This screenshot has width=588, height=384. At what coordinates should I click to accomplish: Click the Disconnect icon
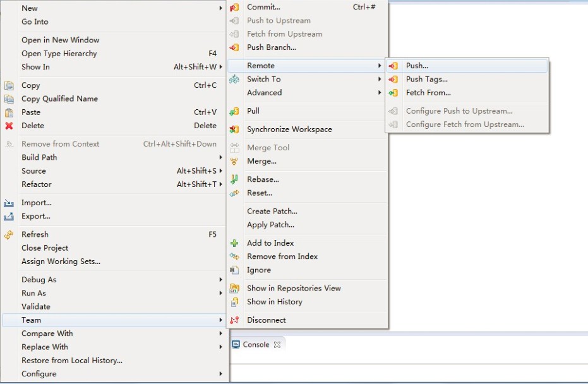(234, 320)
